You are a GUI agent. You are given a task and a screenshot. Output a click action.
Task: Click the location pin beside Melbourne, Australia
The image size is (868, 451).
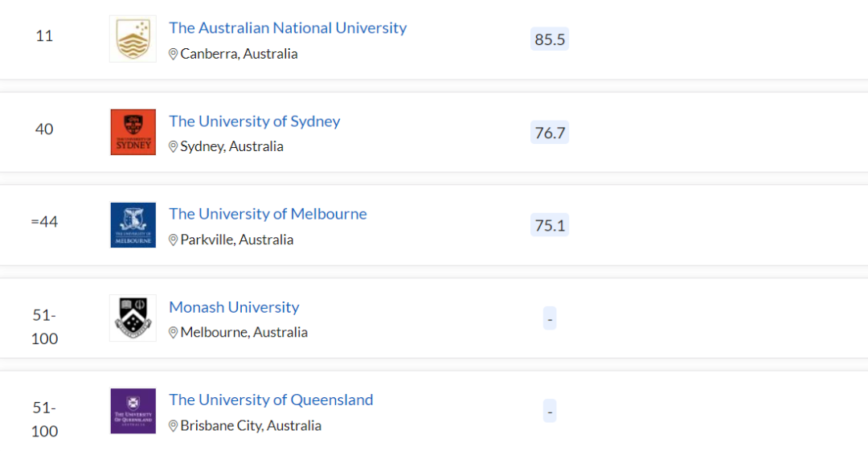click(173, 333)
